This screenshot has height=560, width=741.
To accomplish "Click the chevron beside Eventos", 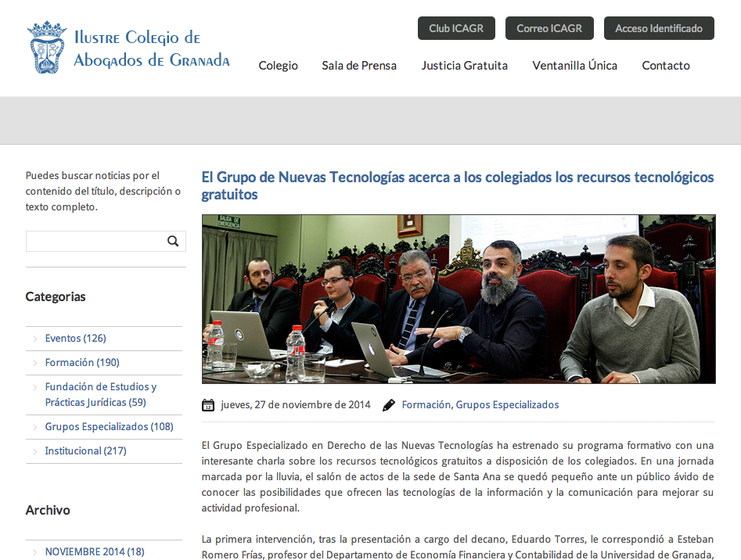I will (35, 339).
